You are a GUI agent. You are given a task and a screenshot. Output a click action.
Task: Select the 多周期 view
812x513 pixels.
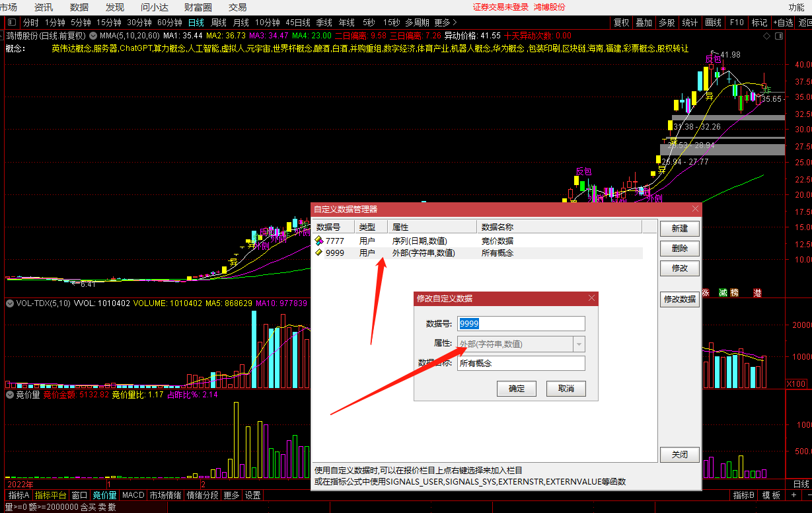click(x=417, y=22)
